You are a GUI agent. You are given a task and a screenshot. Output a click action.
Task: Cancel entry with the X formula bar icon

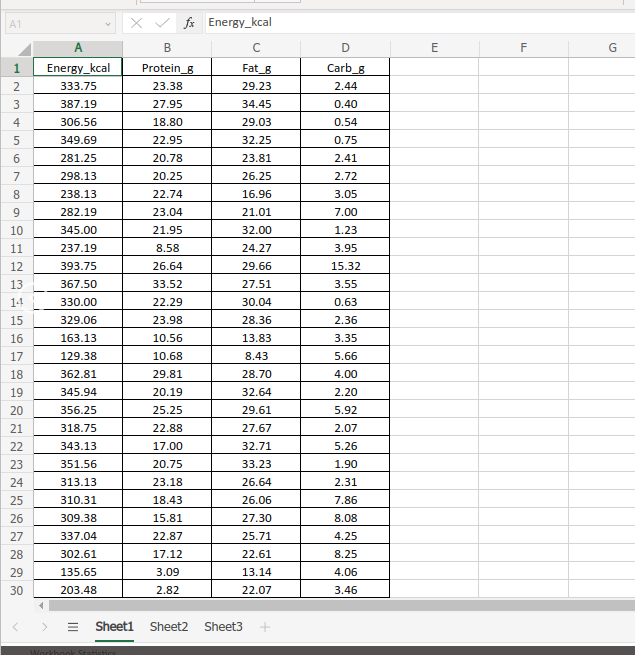pos(136,23)
